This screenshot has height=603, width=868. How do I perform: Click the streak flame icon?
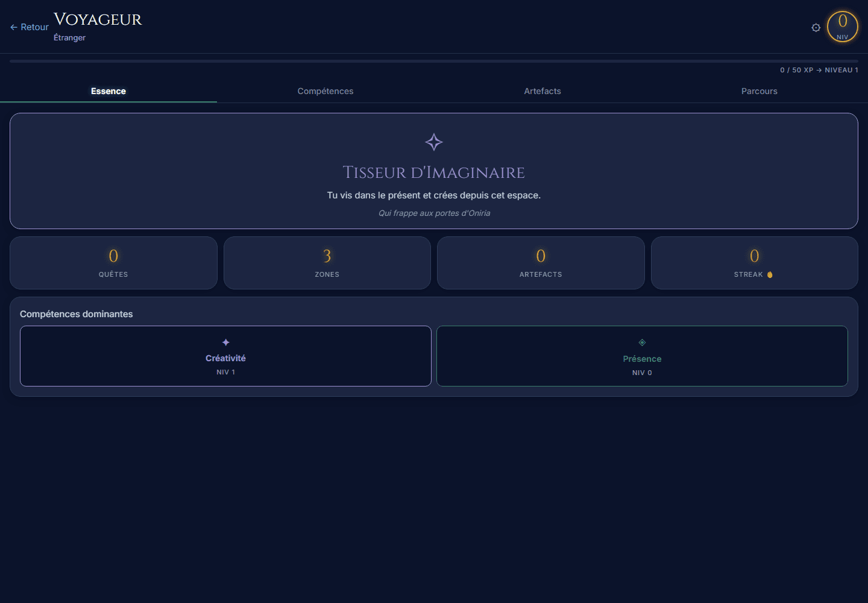pyautogui.click(x=770, y=274)
